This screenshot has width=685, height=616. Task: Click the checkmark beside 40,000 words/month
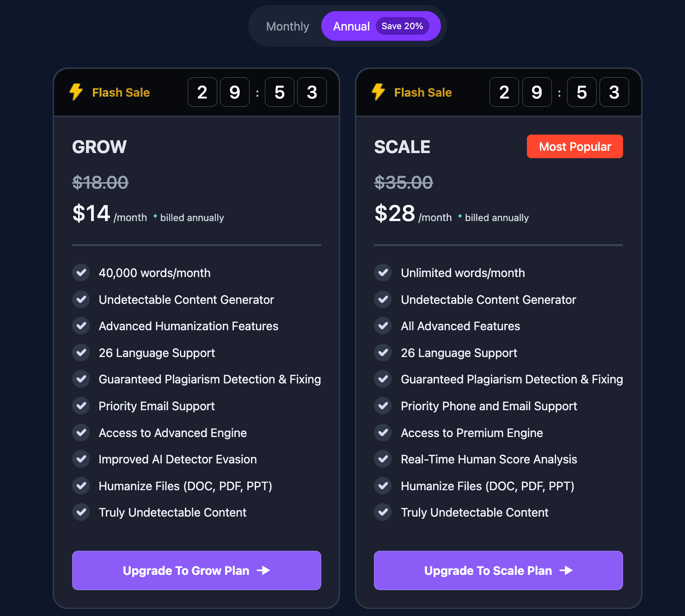point(81,273)
